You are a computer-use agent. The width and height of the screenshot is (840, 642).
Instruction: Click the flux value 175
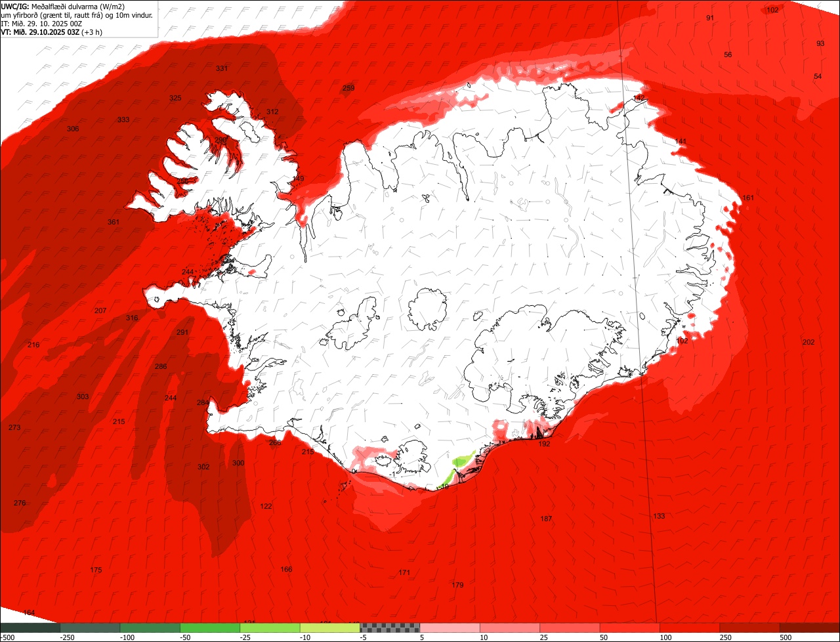(96, 570)
